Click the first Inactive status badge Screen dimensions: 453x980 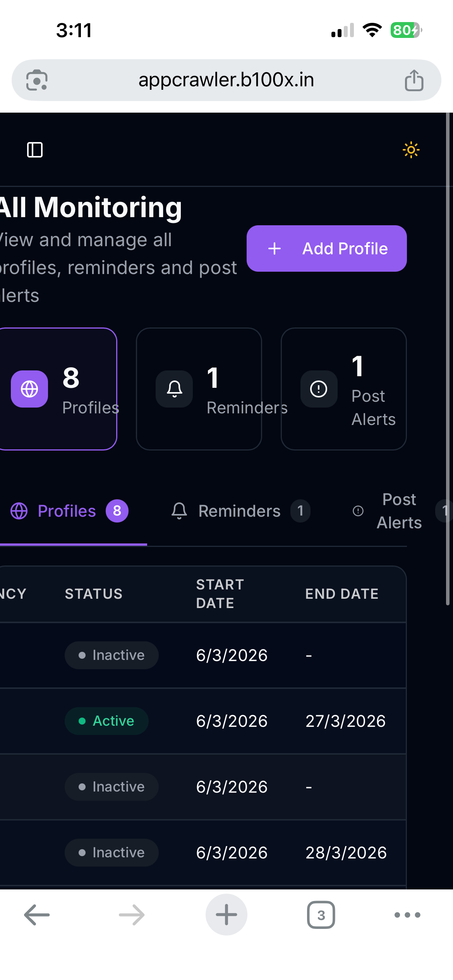pos(112,655)
